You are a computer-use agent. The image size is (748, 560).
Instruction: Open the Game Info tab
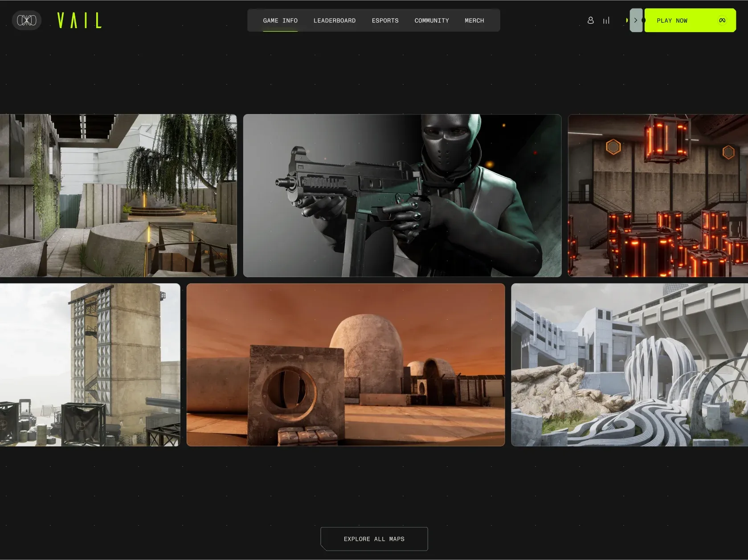pos(280,20)
